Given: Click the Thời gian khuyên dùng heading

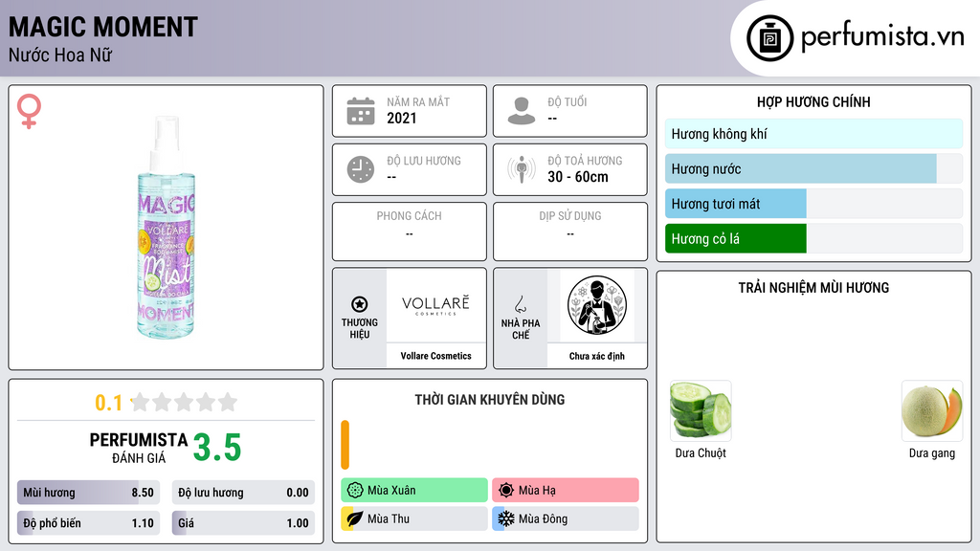Looking at the screenshot, I should (490, 400).
